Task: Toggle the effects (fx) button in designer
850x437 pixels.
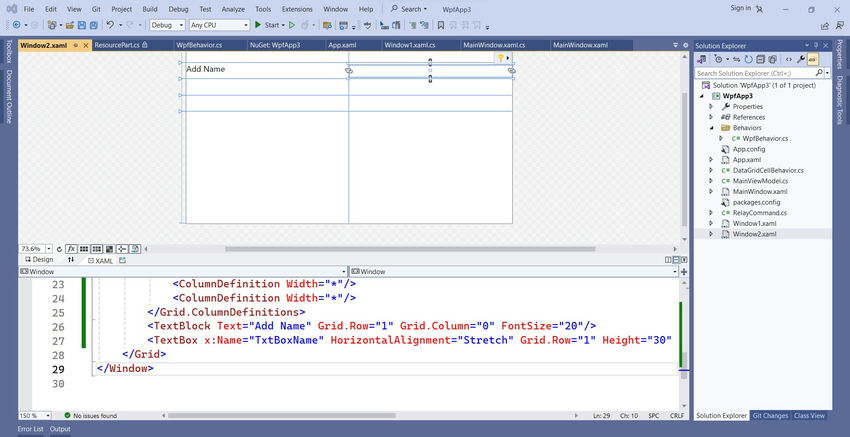Action: [71, 249]
